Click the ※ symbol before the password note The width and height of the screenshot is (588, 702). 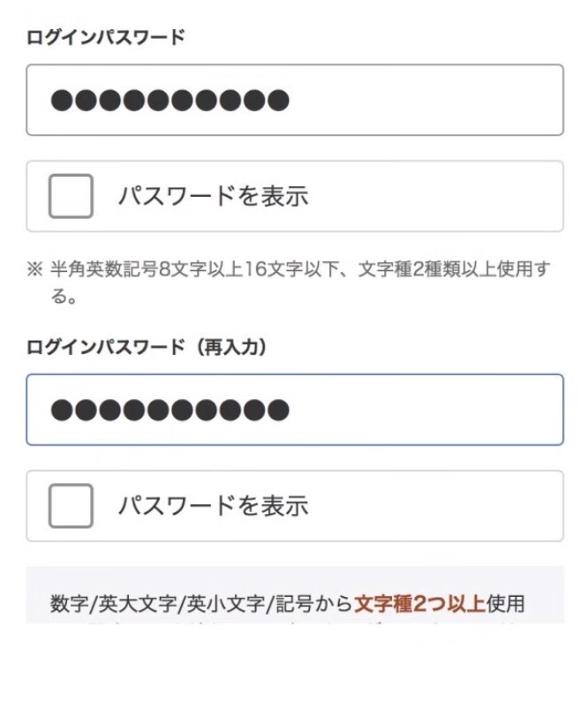pyautogui.click(x=34, y=269)
